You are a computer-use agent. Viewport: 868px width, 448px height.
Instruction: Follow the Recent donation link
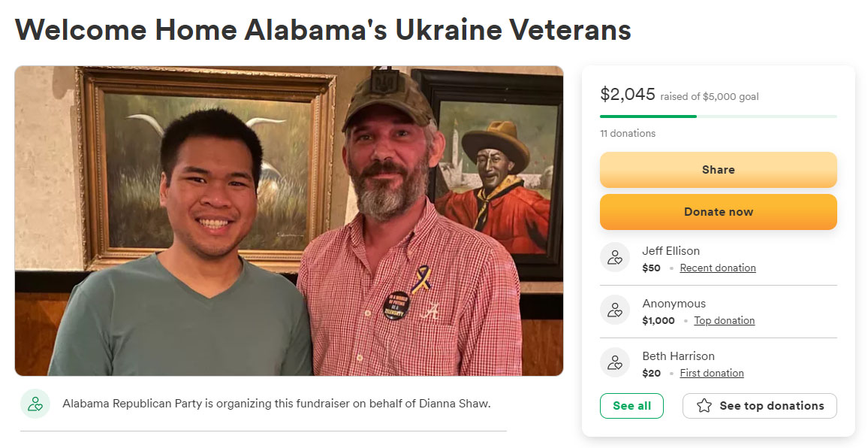click(717, 268)
